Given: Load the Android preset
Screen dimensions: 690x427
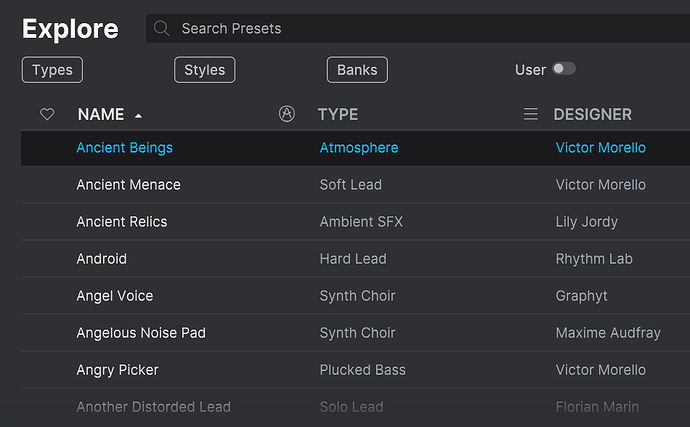Looking at the screenshot, I should (x=102, y=259).
